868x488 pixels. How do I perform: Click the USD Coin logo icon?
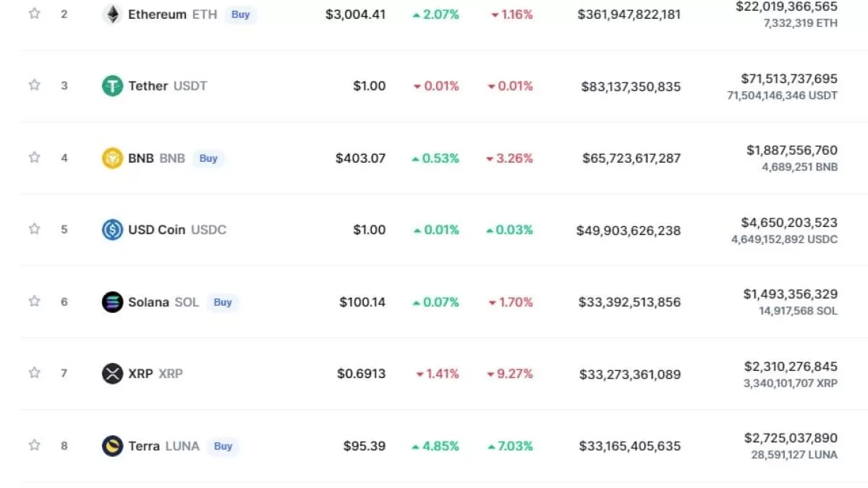click(112, 230)
